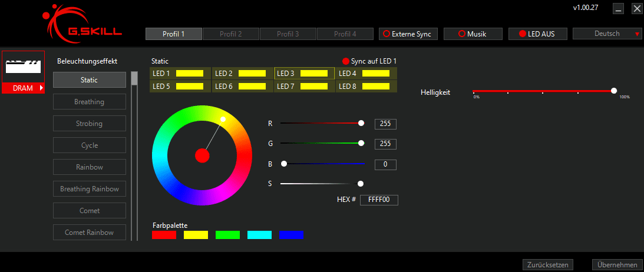Click the lighting effects list scrollbar
The height and width of the screenshot is (272, 644).
point(134,78)
